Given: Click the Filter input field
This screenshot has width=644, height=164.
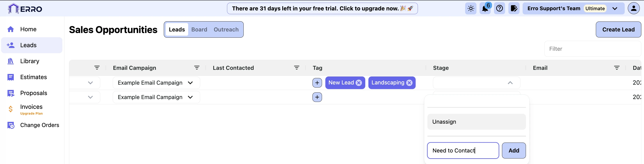Looking at the screenshot, I should click(593, 49).
